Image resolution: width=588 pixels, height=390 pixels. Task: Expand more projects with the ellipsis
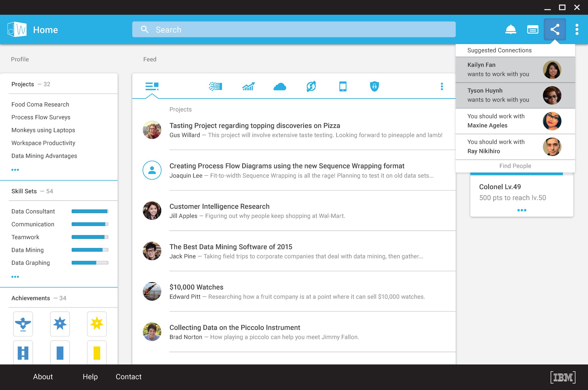point(15,170)
